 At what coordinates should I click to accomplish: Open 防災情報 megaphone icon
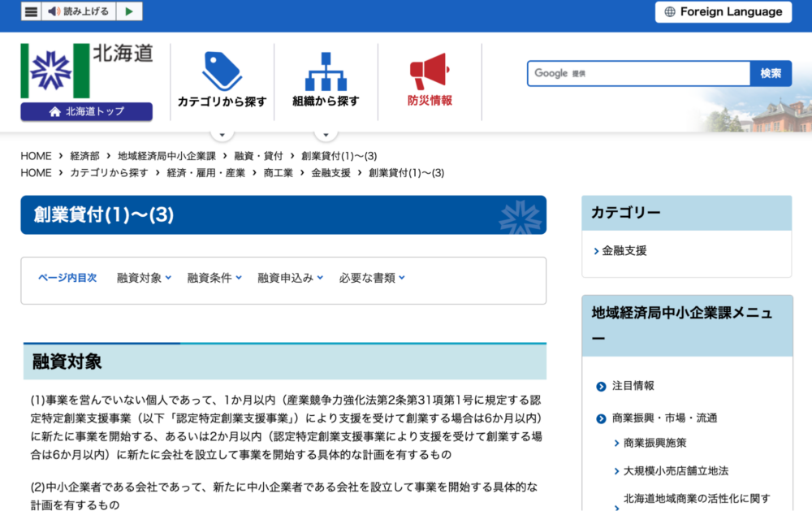point(429,71)
